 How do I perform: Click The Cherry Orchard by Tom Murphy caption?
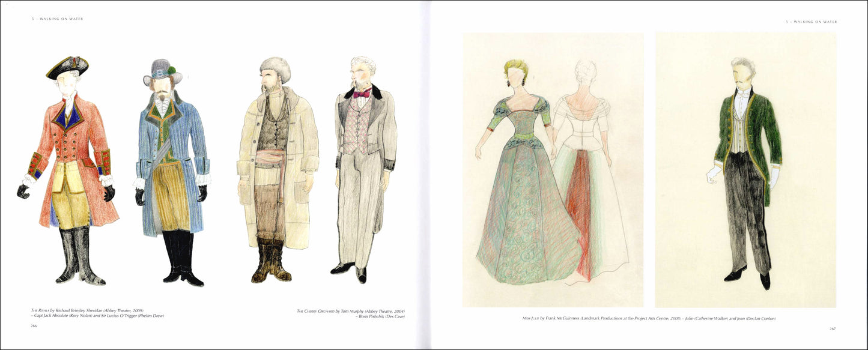pyautogui.click(x=351, y=311)
